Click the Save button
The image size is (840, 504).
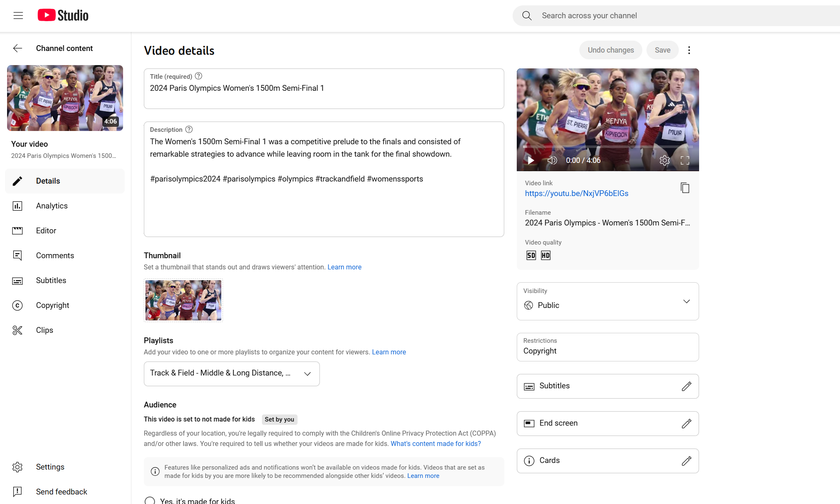(x=662, y=50)
